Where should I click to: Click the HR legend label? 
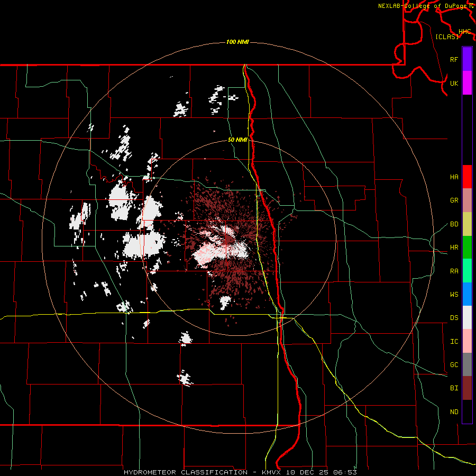click(x=454, y=248)
